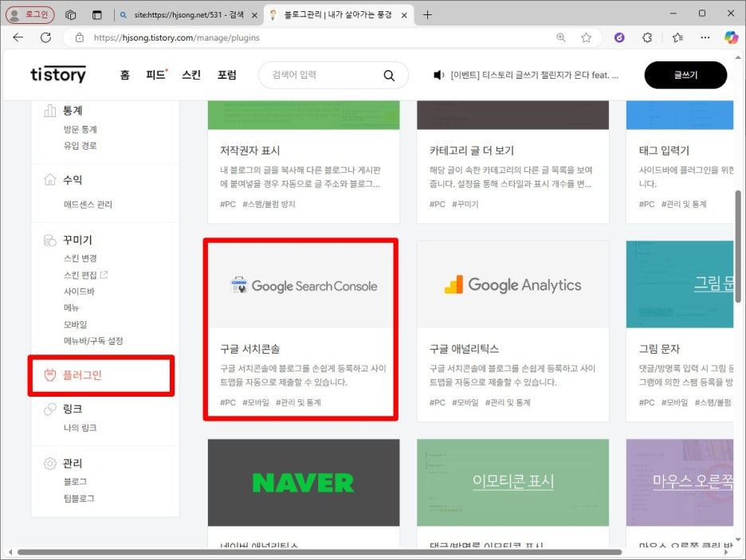The height and width of the screenshot is (560, 746).
Task: Click the external link icon beside 스킨 편집
Action: (104, 274)
